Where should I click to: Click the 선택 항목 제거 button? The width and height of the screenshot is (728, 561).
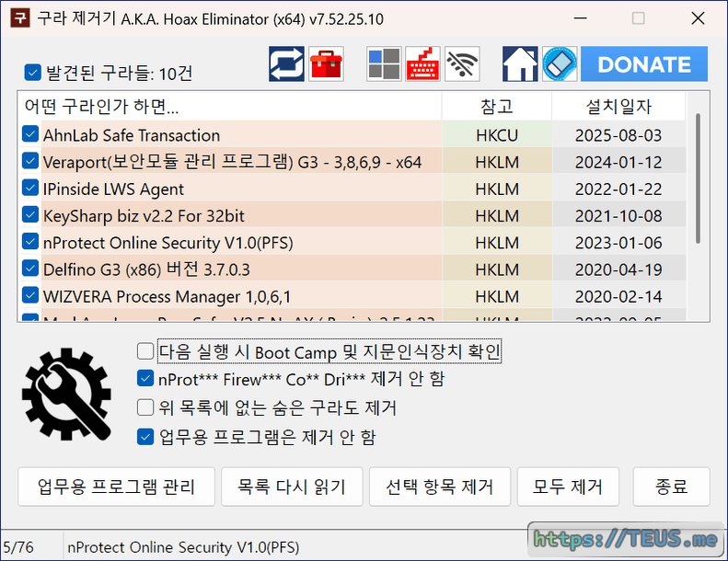(x=440, y=487)
